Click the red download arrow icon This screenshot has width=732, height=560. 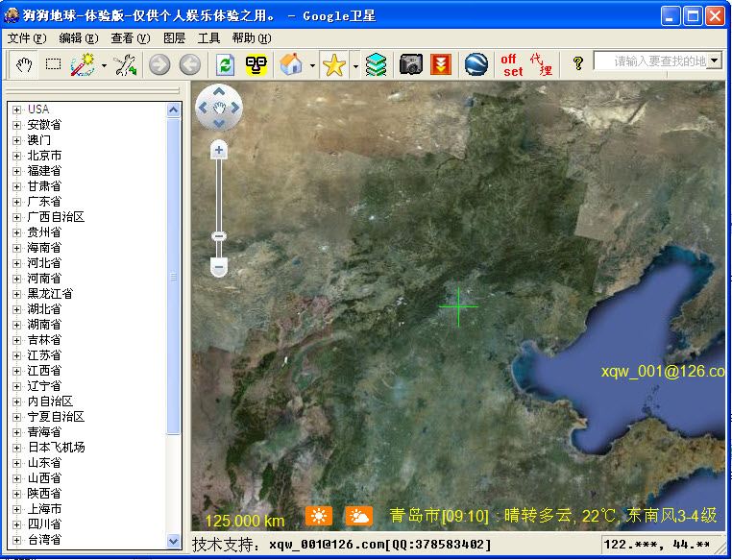point(441,64)
